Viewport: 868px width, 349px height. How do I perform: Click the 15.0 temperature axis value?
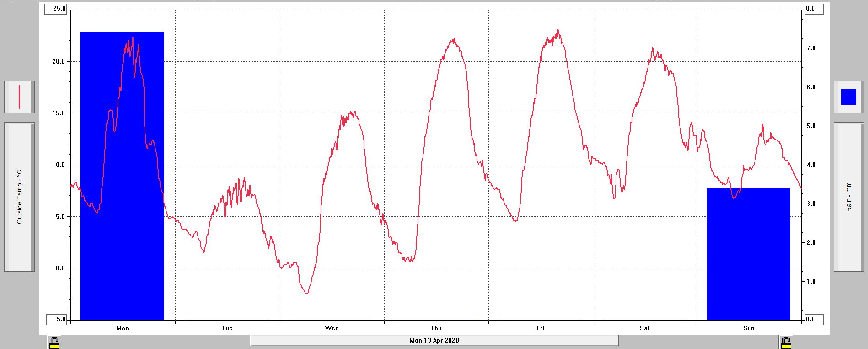point(59,113)
